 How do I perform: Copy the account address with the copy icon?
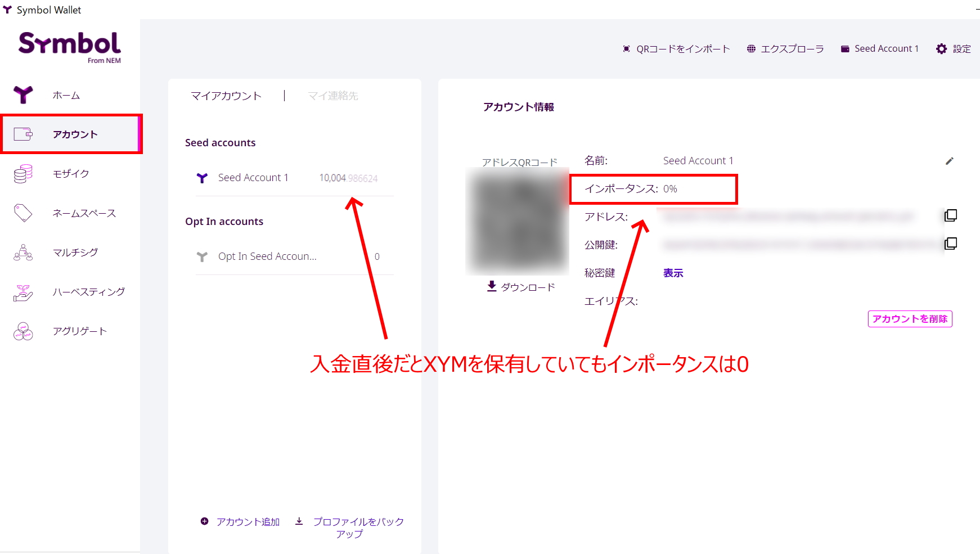click(x=951, y=215)
